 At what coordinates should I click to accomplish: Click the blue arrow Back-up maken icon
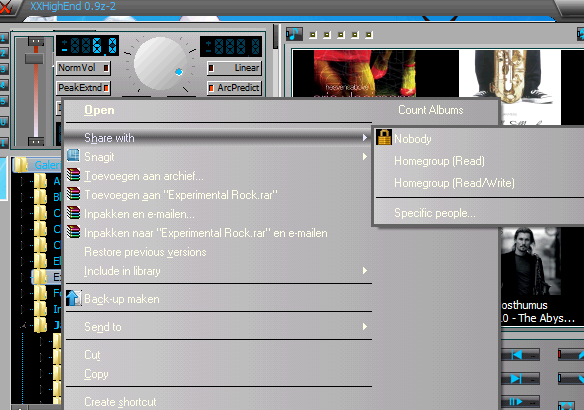click(x=73, y=298)
